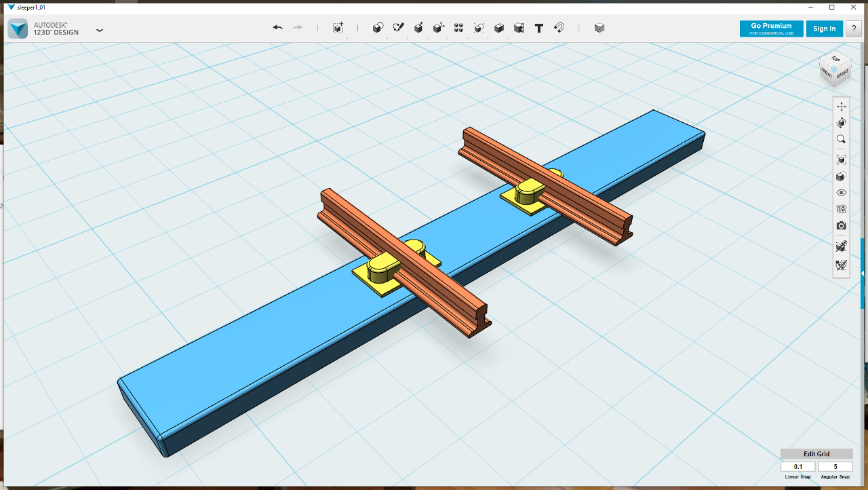Screen dimensions: 868x490
Task: Maximize the 123D Design window
Action: (x=832, y=7)
